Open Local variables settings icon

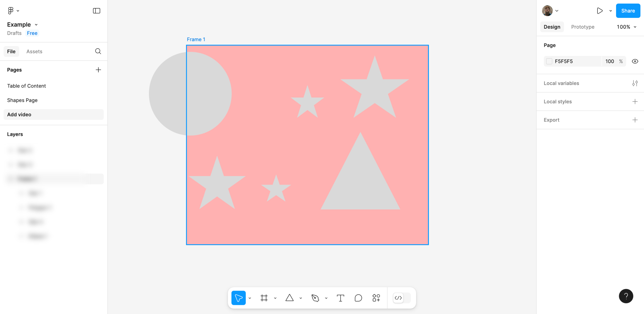point(635,83)
